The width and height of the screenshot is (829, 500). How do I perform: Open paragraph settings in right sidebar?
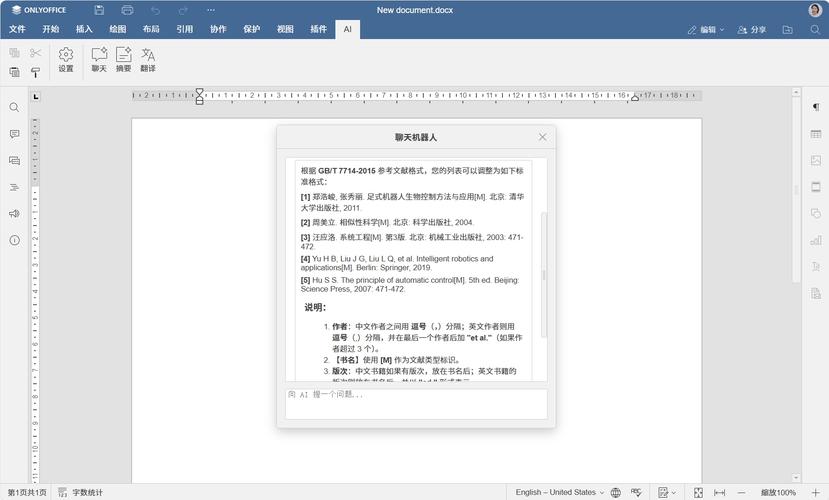pyautogui.click(x=816, y=107)
